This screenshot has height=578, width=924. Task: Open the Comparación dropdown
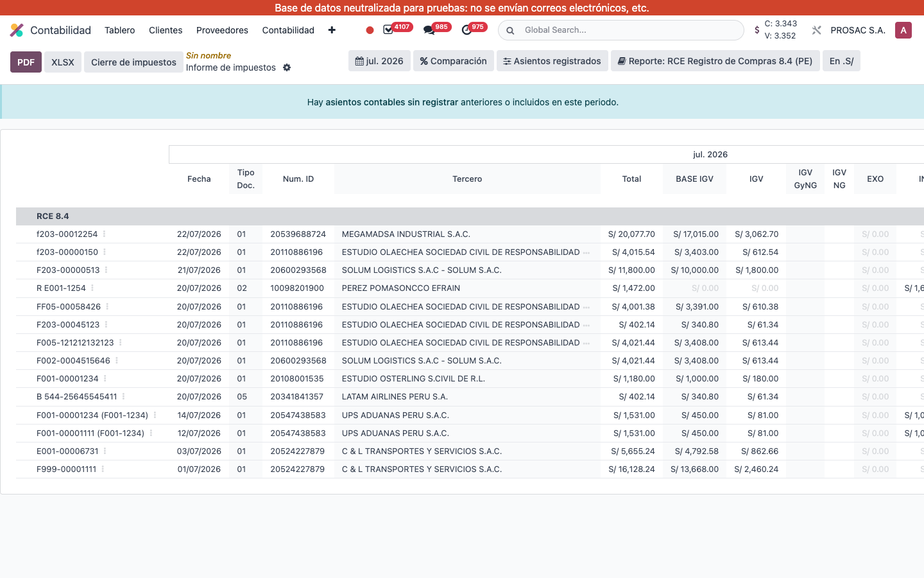point(454,61)
